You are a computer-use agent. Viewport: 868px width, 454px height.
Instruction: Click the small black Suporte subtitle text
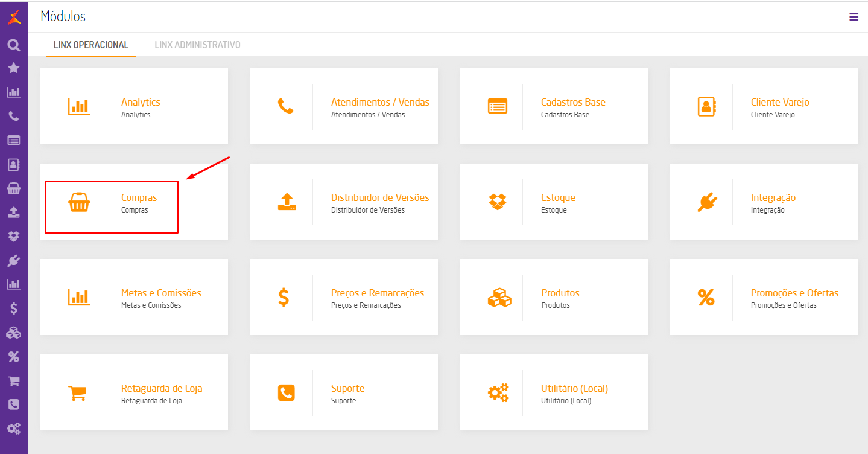click(x=344, y=401)
